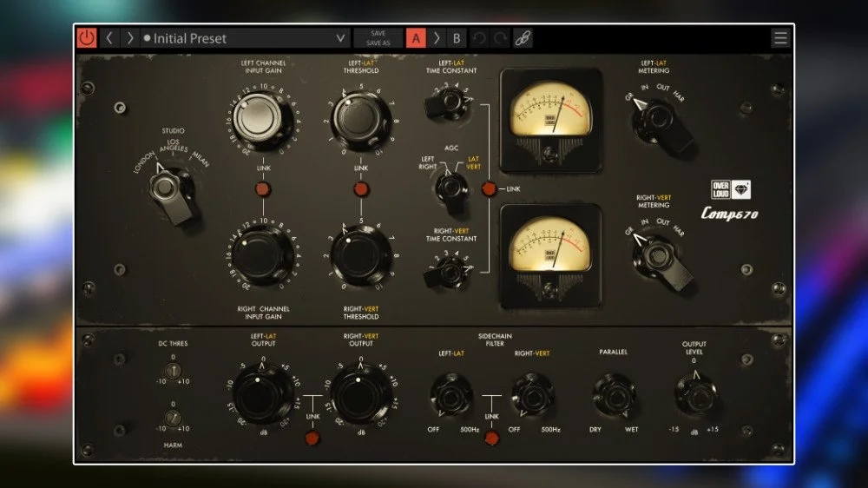Toggle the input gain Link red button
Image resolution: width=868 pixels, height=488 pixels.
click(x=263, y=189)
